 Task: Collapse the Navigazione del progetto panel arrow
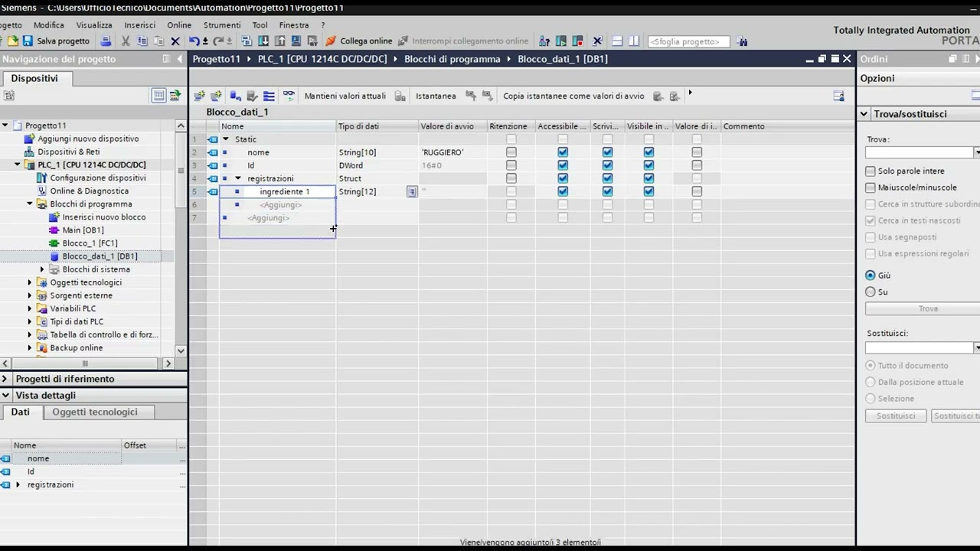click(180, 59)
